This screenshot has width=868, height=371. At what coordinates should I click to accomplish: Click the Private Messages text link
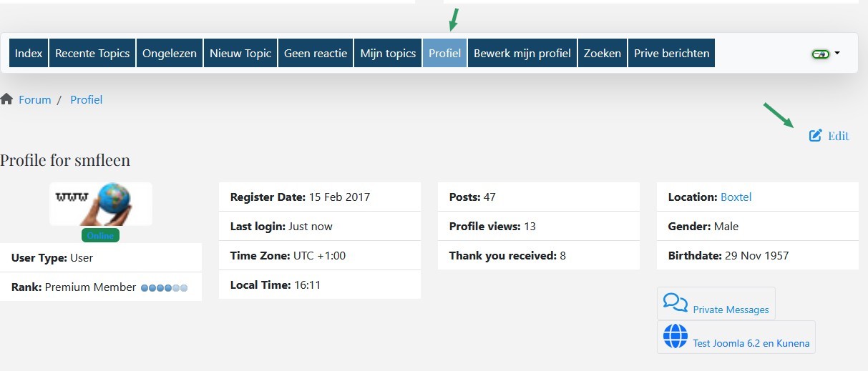click(x=731, y=310)
